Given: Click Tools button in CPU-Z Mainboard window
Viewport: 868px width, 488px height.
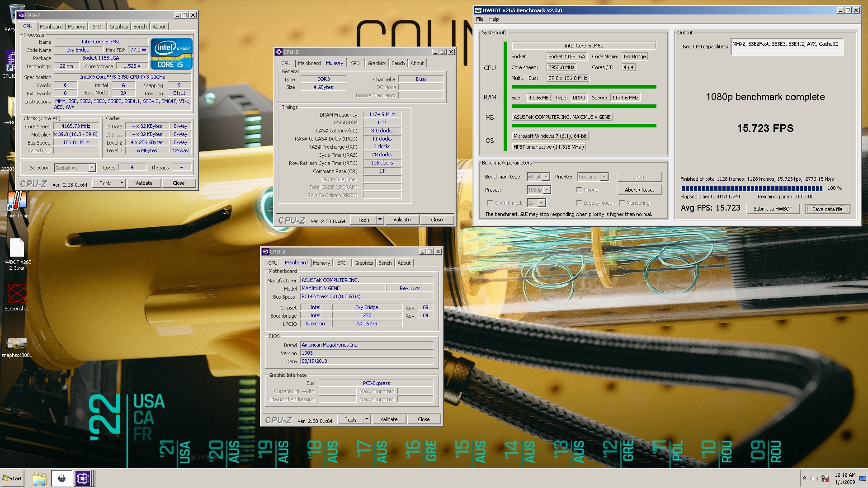Looking at the screenshot, I should coord(350,419).
